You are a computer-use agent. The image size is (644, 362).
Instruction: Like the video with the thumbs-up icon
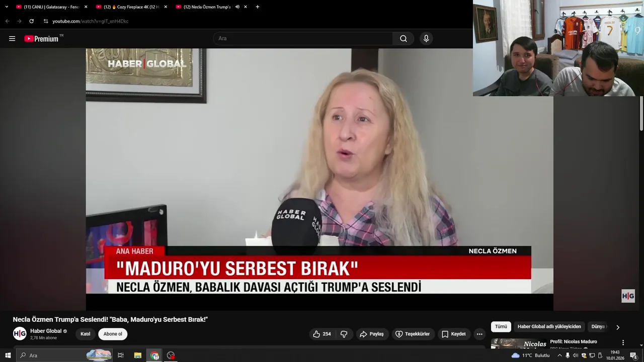pyautogui.click(x=322, y=334)
